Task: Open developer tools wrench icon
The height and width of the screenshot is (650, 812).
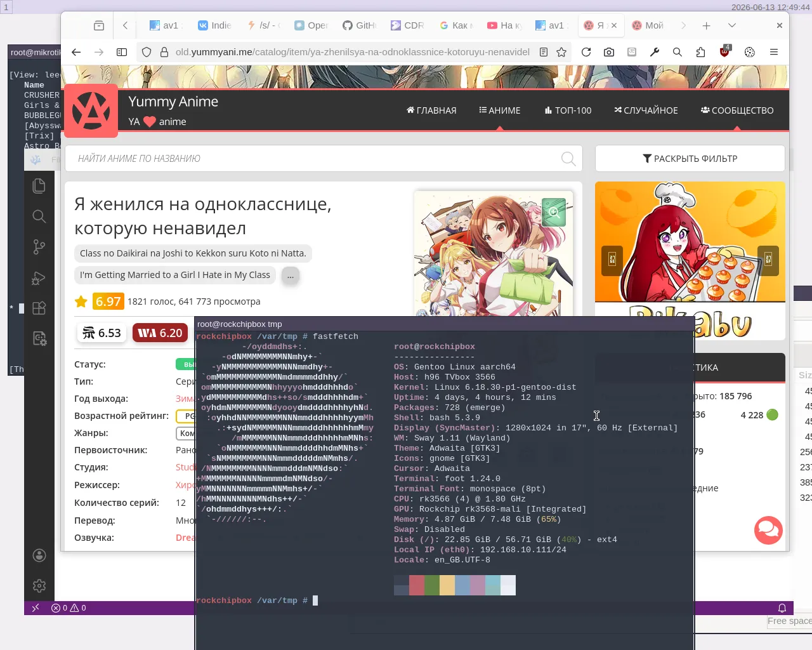Action: point(655,52)
